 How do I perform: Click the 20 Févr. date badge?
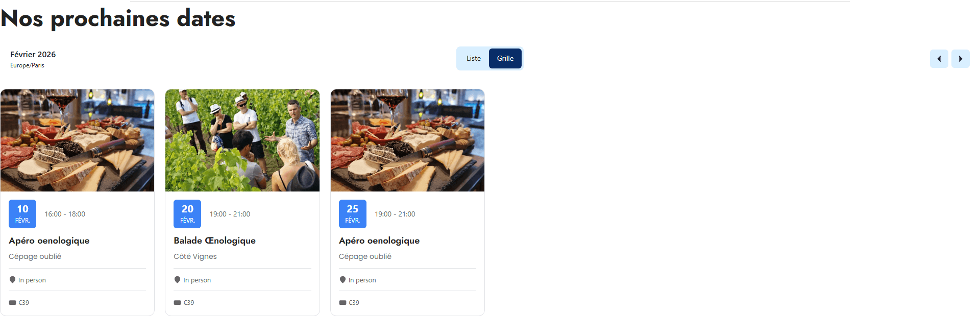(x=187, y=214)
